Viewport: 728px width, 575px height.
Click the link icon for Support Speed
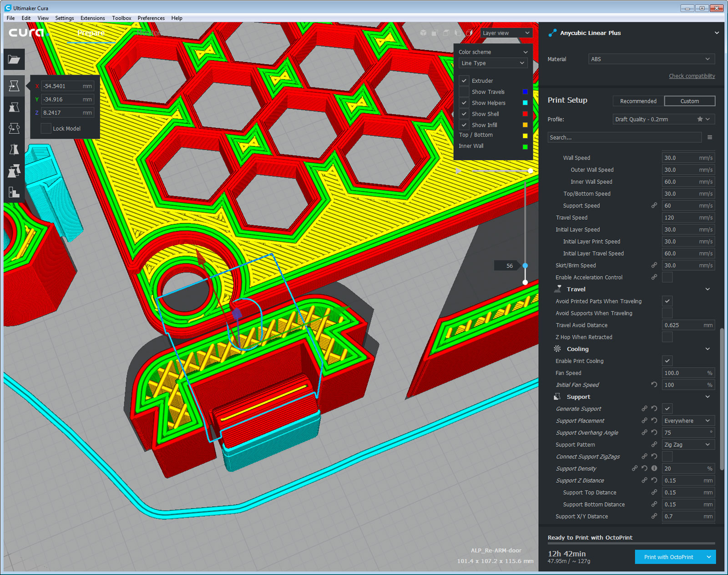pos(654,206)
